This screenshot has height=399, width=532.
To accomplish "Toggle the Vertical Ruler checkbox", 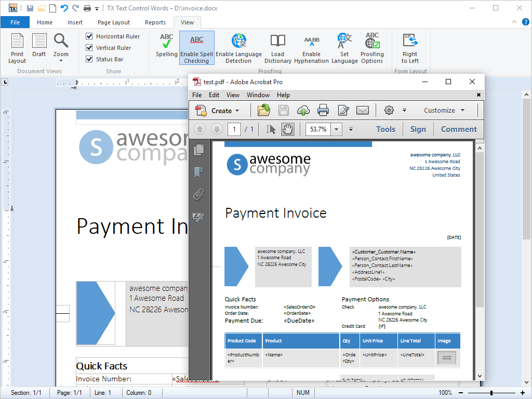I will pos(89,48).
